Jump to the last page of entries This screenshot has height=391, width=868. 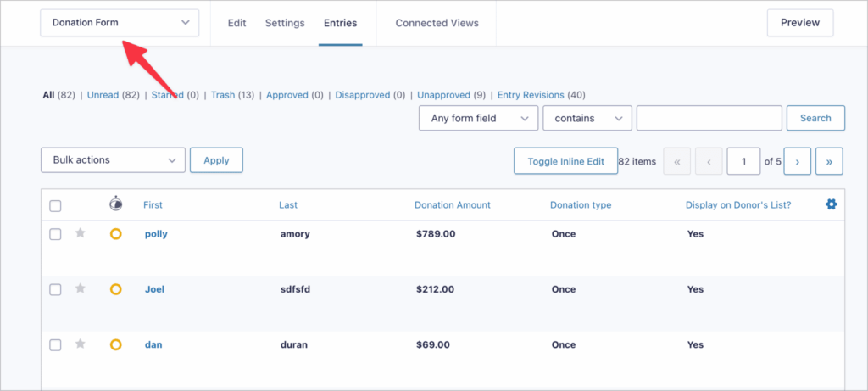click(x=829, y=160)
